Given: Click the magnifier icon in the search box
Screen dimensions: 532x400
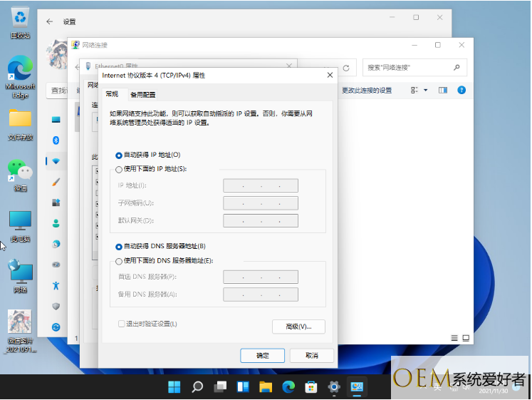Looking at the screenshot, I should click(x=457, y=68).
